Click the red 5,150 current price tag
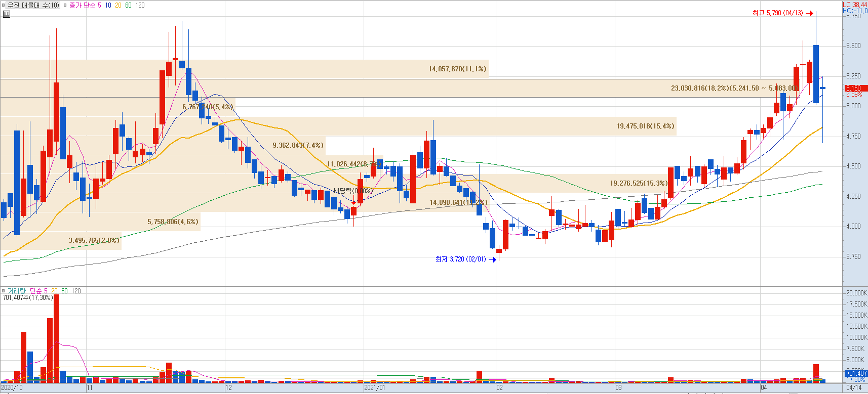Image resolution: width=868 pixels, height=394 pixels. click(x=855, y=88)
